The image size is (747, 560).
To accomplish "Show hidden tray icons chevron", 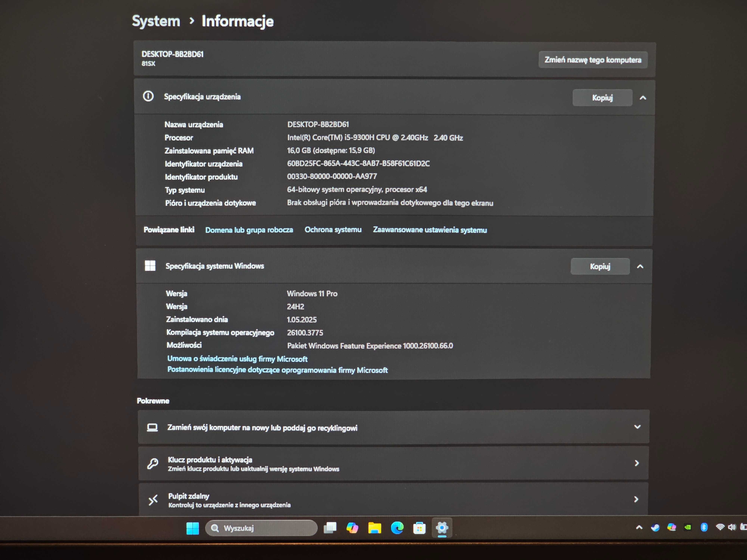I will 639,527.
